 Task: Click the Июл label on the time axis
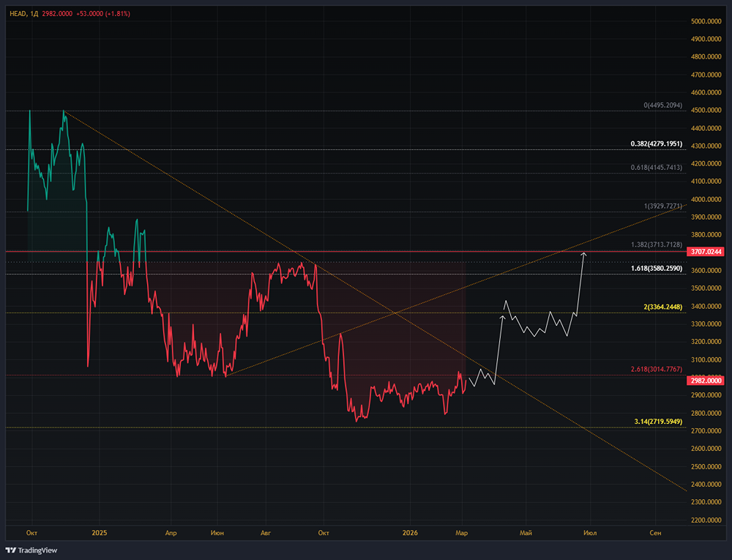tap(590, 533)
